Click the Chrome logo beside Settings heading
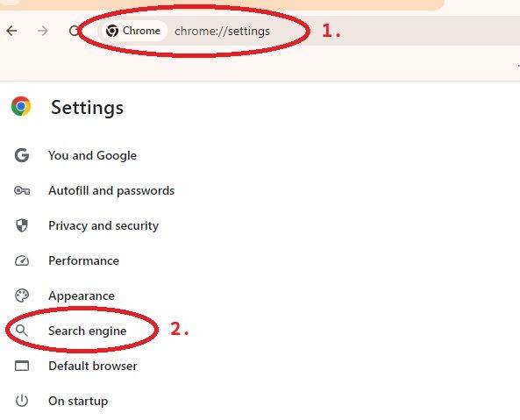The image size is (520, 420). tap(21, 106)
